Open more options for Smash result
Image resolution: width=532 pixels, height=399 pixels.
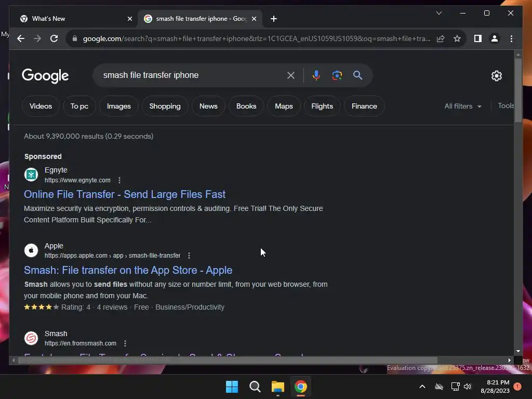[x=125, y=343]
